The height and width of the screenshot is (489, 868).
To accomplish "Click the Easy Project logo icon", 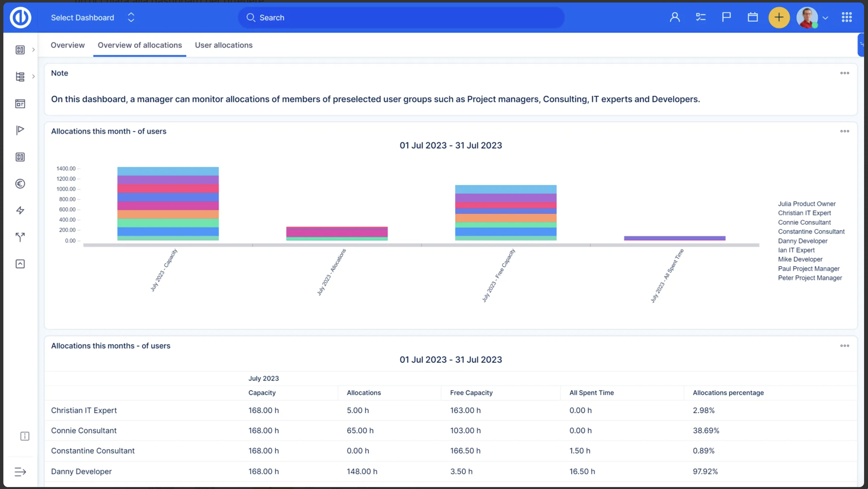I will tap(20, 17).
